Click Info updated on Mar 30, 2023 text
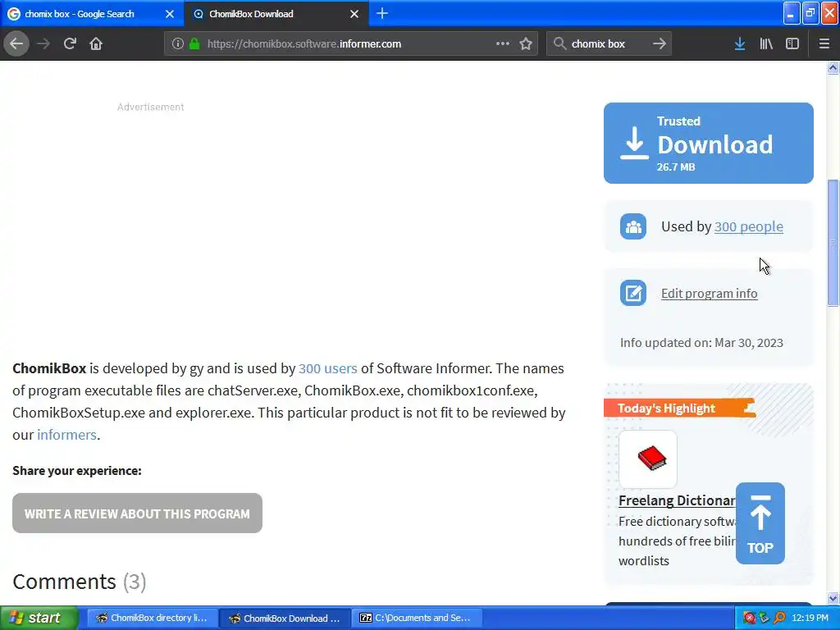 point(701,343)
